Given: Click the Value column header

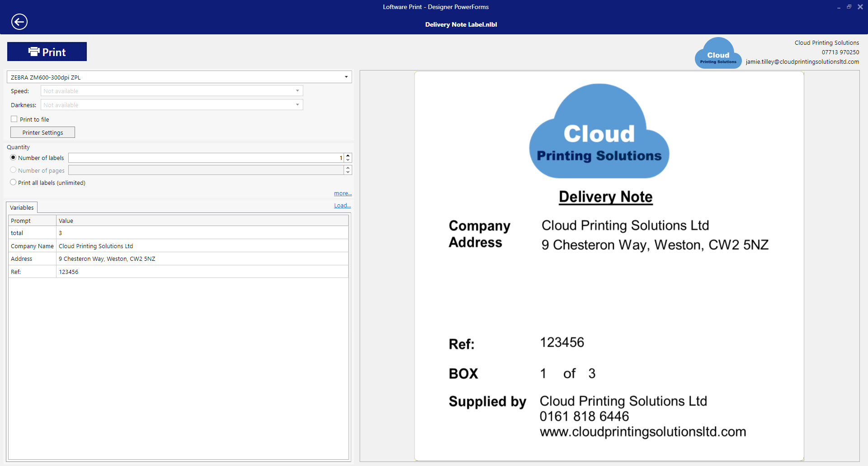Looking at the screenshot, I should tap(202, 221).
